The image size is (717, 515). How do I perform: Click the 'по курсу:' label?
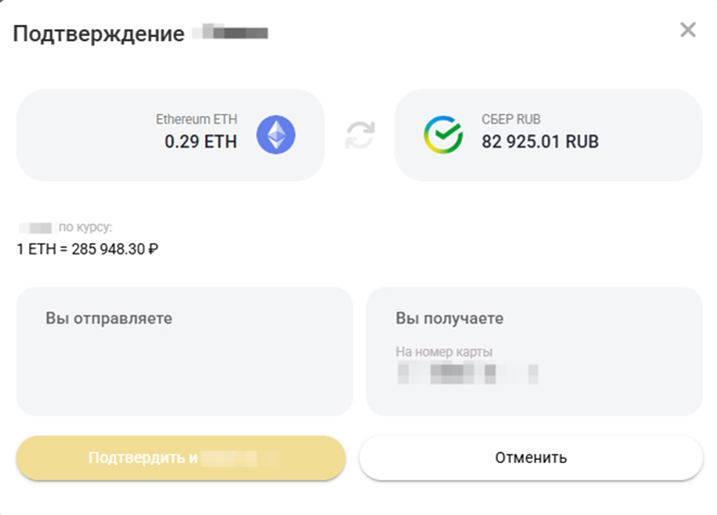coord(87,227)
